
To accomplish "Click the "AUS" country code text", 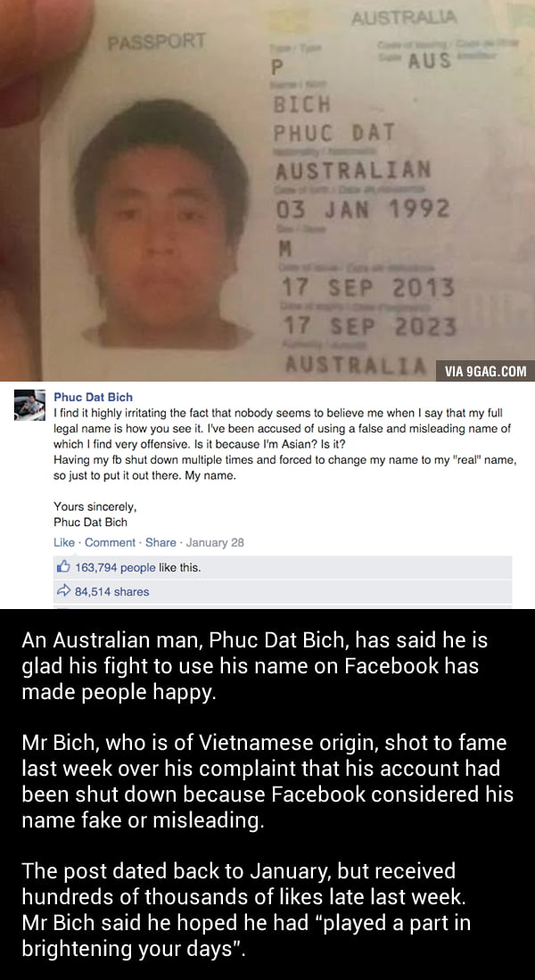I will point(430,62).
